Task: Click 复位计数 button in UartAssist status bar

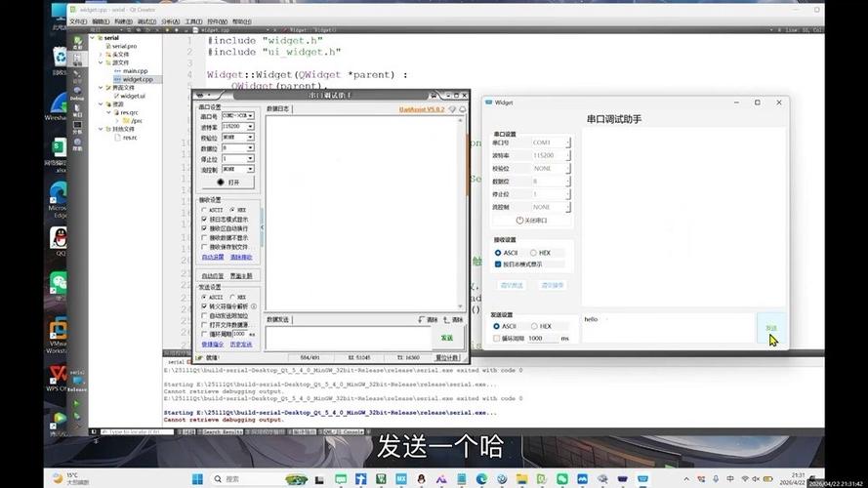Action: [x=447, y=358]
